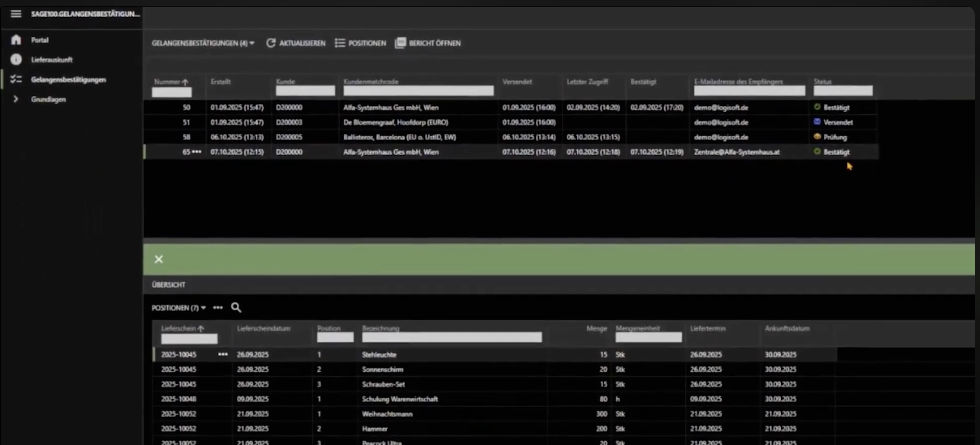Sort by the Lieferschein column arrow
This screenshot has height=445, width=980.
point(201,328)
